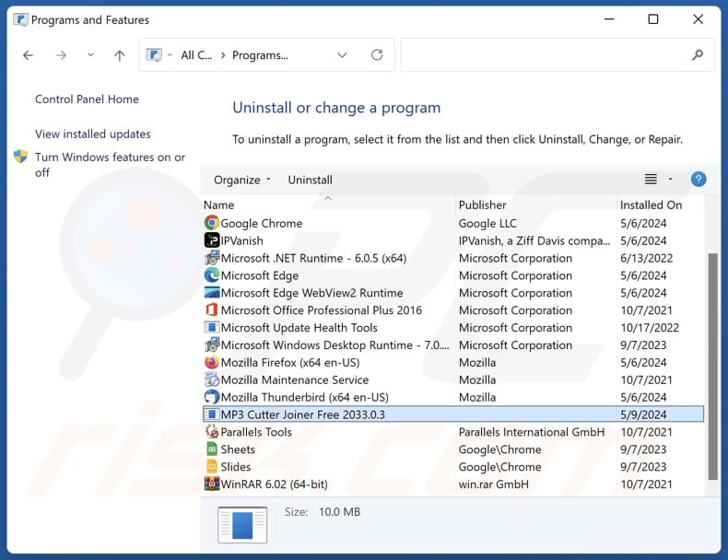Go forward with the right arrow
Screen dimensions: 728x560
pos(62,55)
